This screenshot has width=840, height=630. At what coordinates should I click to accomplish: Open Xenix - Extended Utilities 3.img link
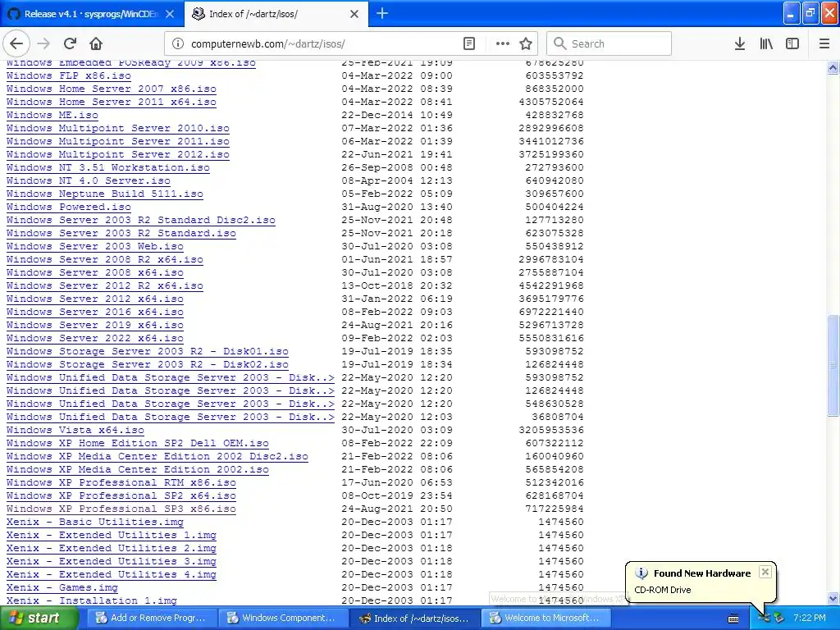112,561
